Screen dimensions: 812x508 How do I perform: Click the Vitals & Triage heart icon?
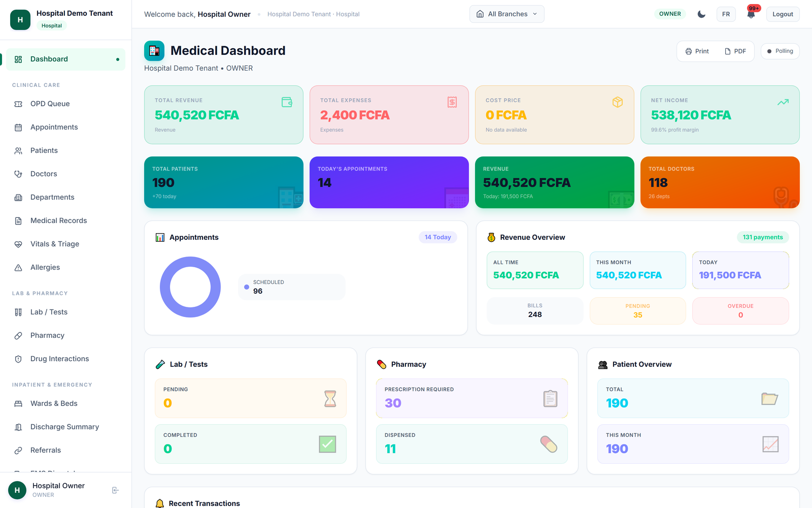click(x=18, y=244)
